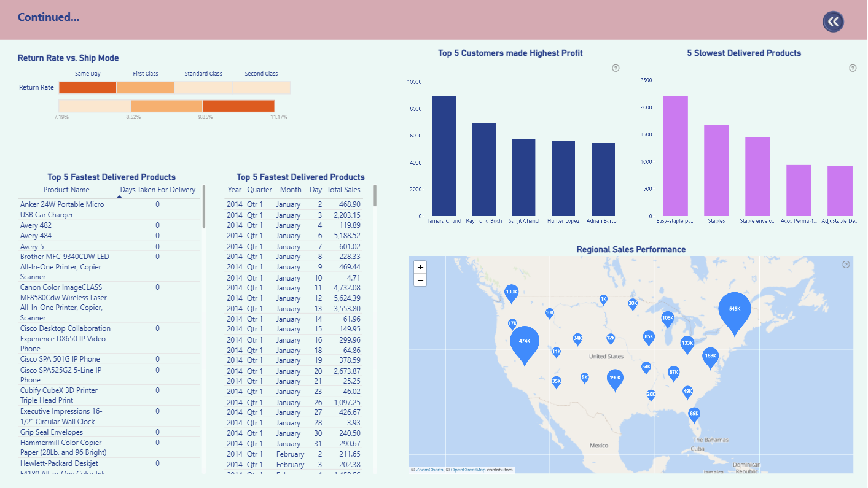Sort by Quarter column header

pos(259,190)
